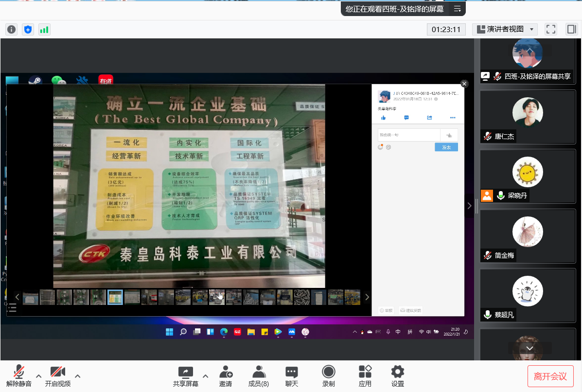The width and height of the screenshot is (582, 392).
Task: Open the 邀请 invite button
Action: click(x=226, y=375)
